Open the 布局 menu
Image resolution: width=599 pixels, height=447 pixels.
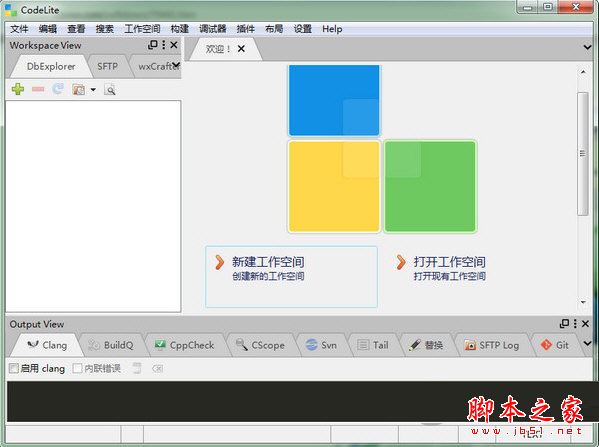pos(274,29)
